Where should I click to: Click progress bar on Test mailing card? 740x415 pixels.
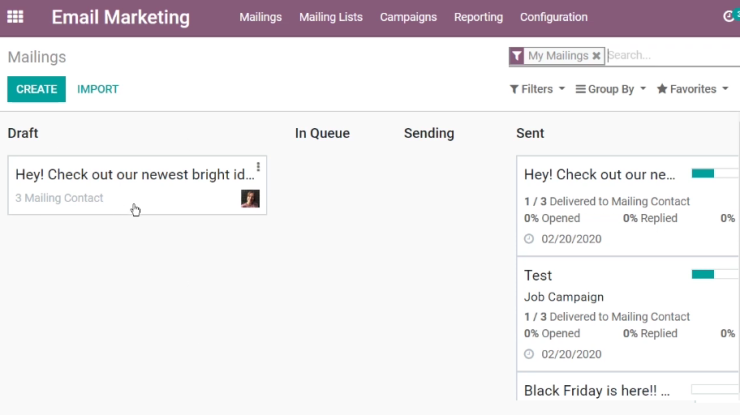(x=715, y=274)
